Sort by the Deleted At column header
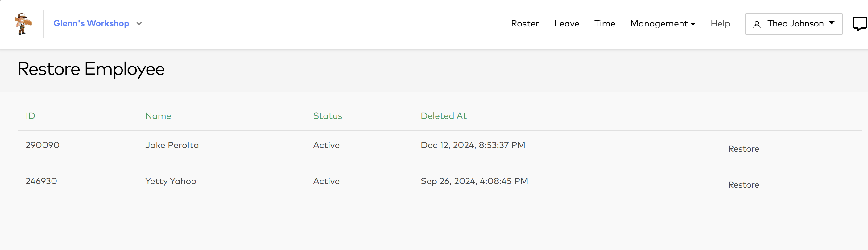This screenshot has height=250, width=868. coord(444,116)
